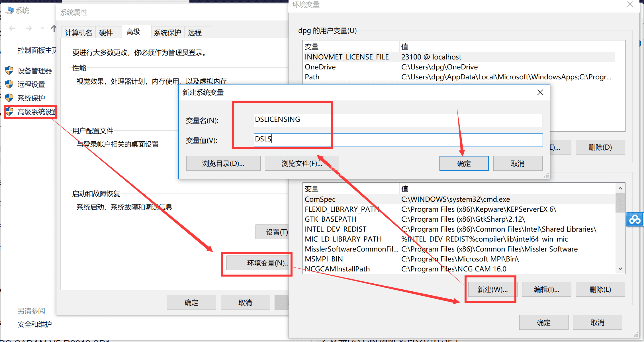Confirm the new variable with 确定

tap(464, 163)
